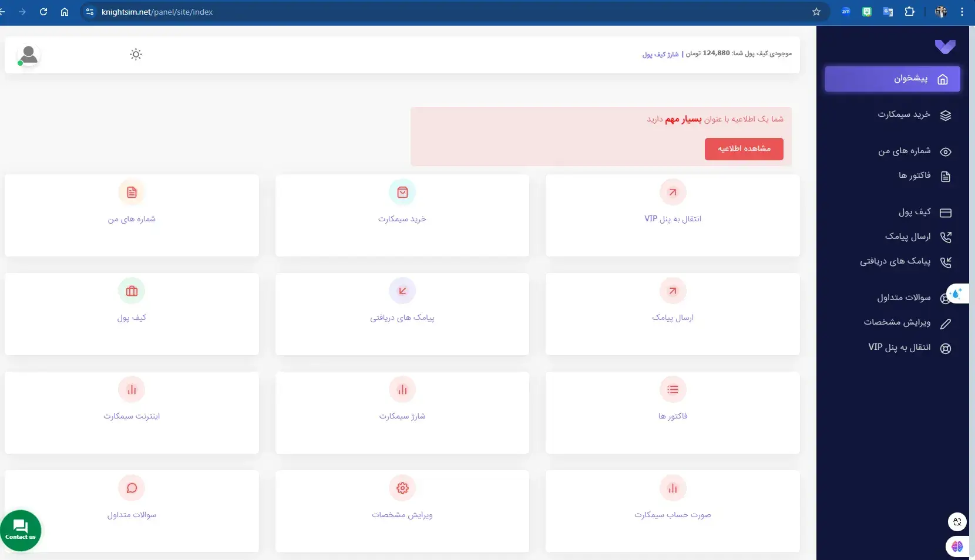Click the شارژ کیف پول link
Screen dimensions: 975x560
pos(660,54)
